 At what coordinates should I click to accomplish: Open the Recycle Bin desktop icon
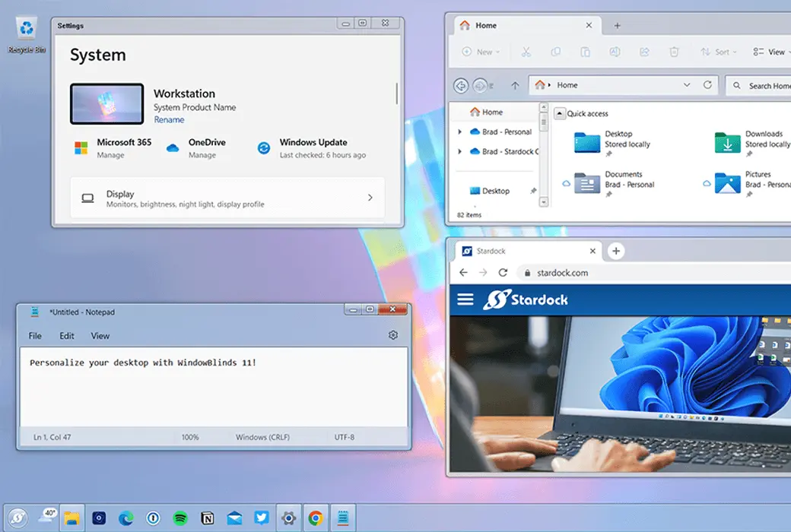click(26, 34)
